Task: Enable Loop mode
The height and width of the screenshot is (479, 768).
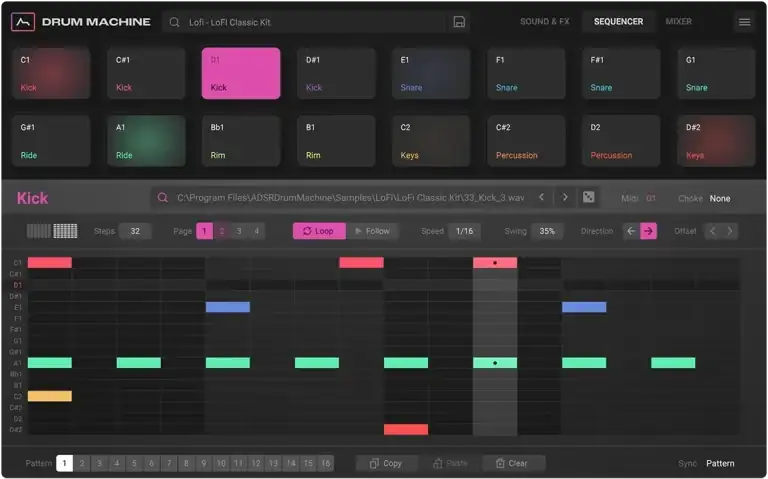Action: (319, 231)
